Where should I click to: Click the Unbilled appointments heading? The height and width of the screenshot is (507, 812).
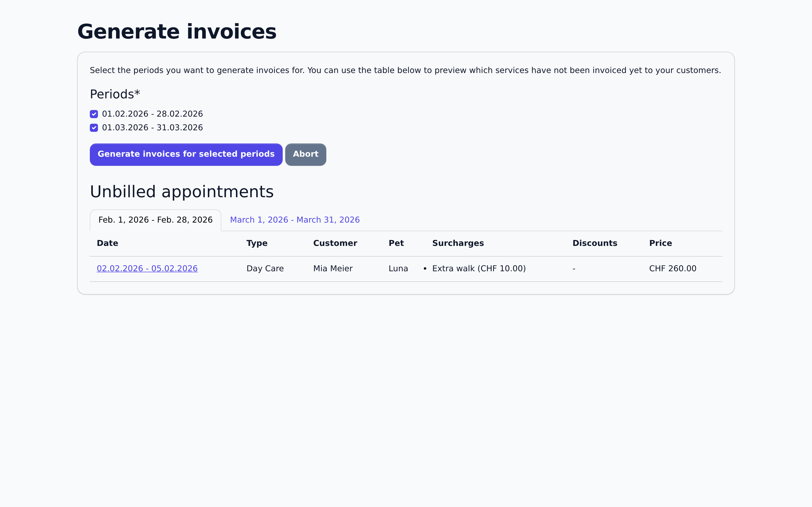tap(182, 191)
